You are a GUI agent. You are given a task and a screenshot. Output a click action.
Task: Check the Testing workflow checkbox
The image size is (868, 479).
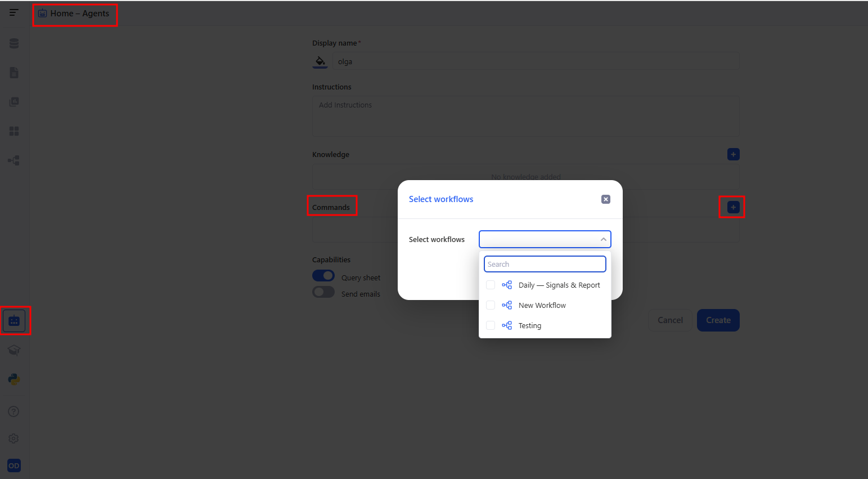[490, 325]
